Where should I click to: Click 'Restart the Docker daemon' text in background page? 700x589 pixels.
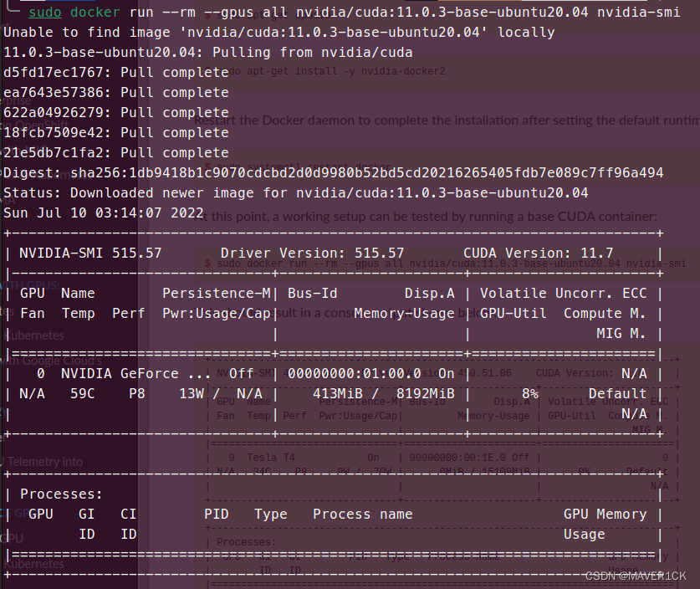click(447, 120)
